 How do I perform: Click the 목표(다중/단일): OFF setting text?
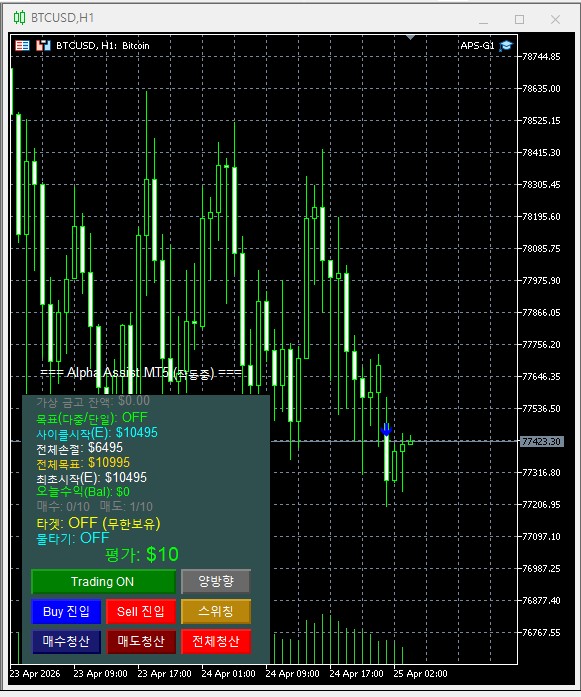point(92,418)
